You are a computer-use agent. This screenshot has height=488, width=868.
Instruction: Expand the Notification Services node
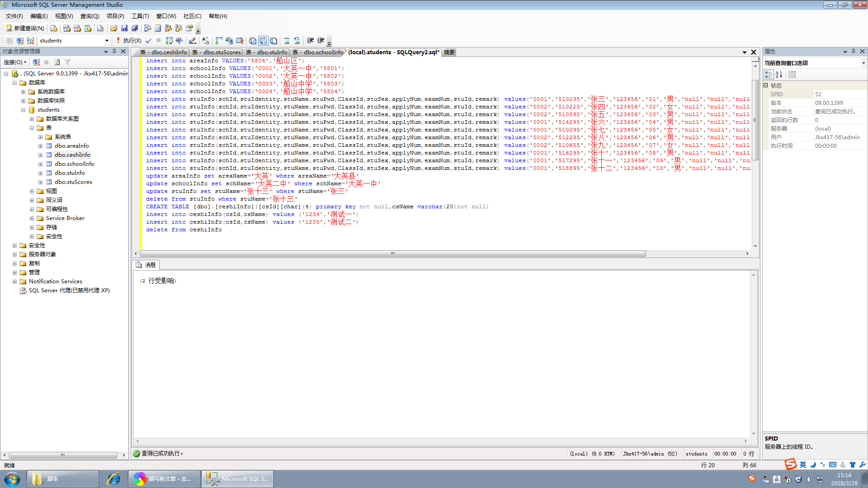coord(14,282)
